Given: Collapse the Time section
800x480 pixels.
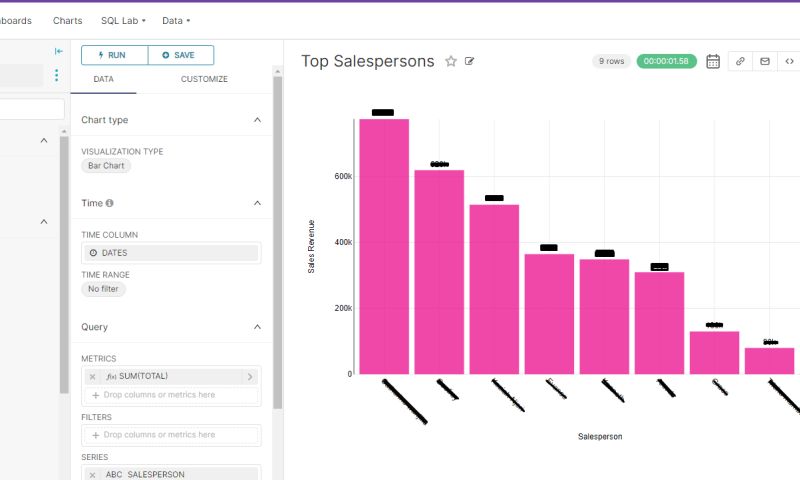Looking at the screenshot, I should tap(257, 203).
